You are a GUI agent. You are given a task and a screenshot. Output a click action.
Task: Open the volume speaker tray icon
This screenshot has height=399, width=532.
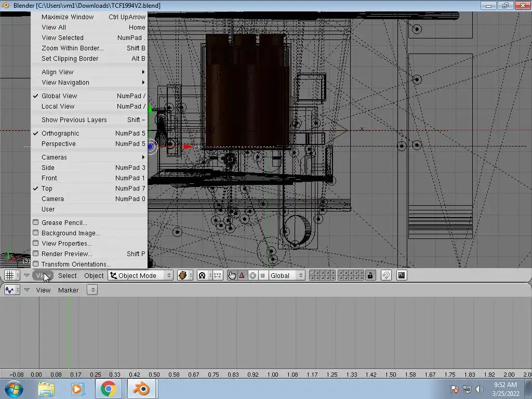pyautogui.click(x=479, y=389)
